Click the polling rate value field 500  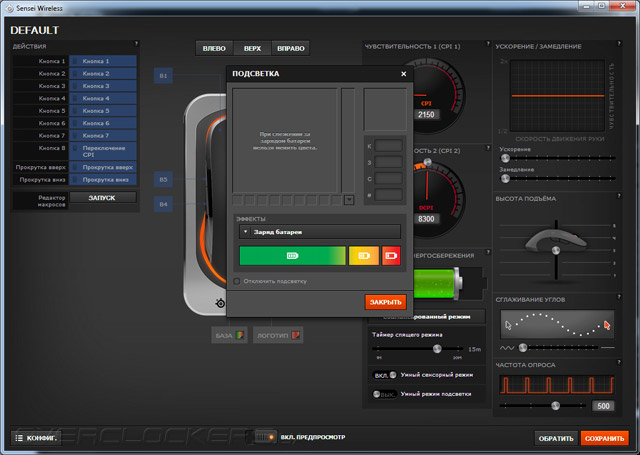[x=603, y=406]
